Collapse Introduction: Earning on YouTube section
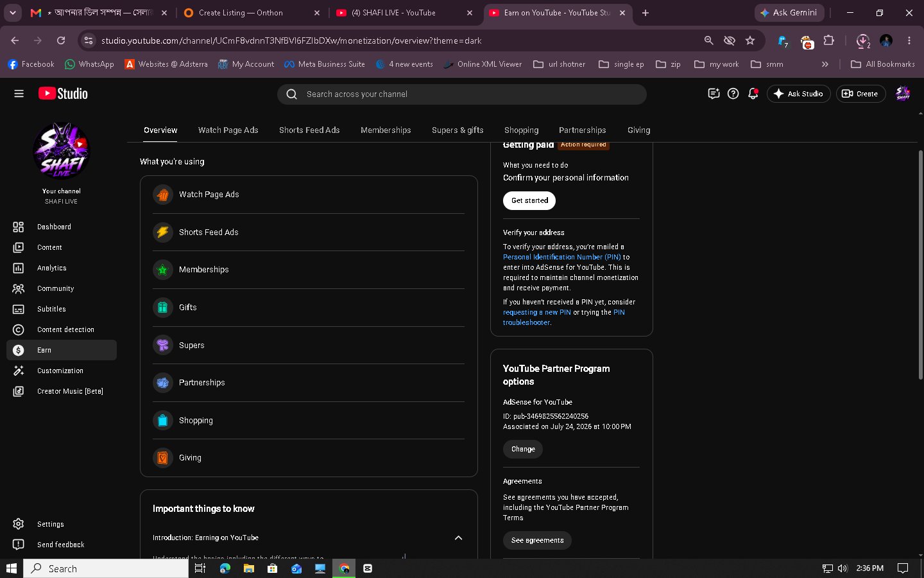The image size is (924, 578). coord(458,538)
